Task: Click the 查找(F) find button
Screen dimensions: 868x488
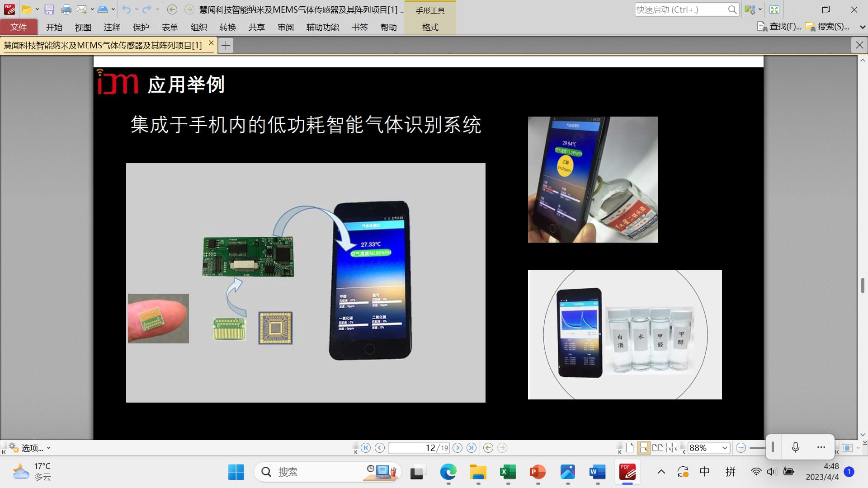Action: pyautogui.click(x=779, y=27)
